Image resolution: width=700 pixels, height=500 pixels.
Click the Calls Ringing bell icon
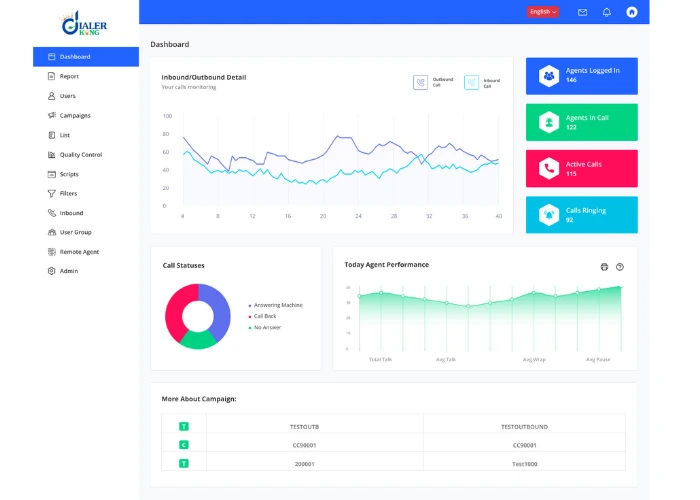tap(549, 215)
